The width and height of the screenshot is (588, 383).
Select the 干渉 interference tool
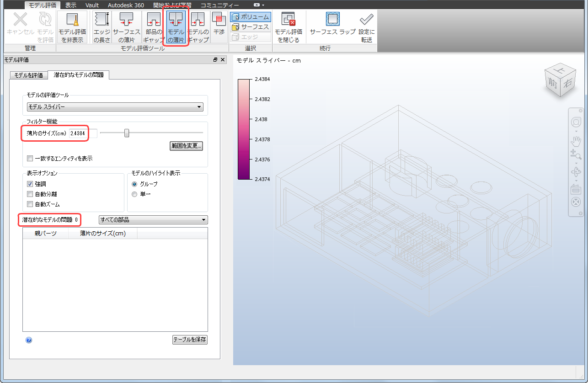click(219, 23)
